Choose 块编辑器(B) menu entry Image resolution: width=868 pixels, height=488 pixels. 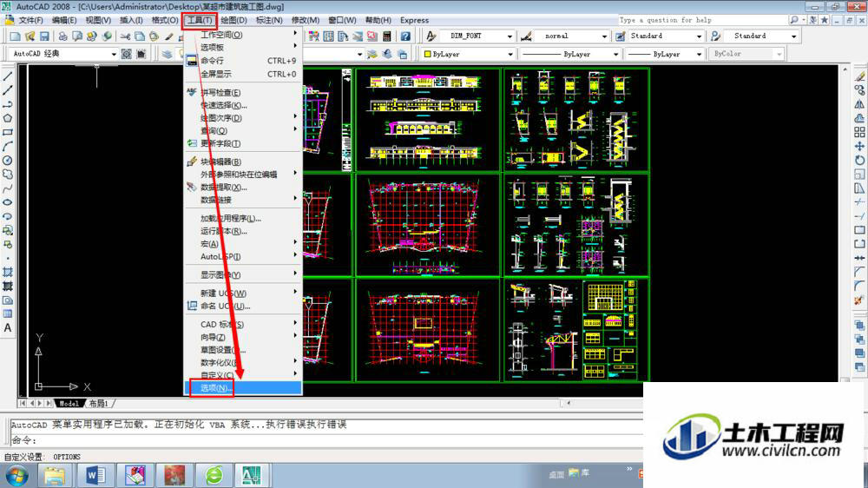pyautogui.click(x=242, y=162)
